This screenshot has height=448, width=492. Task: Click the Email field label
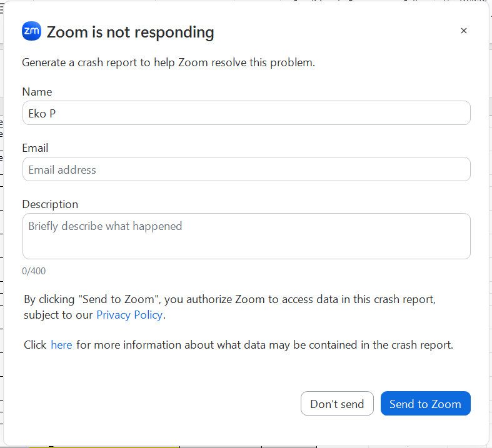point(35,148)
